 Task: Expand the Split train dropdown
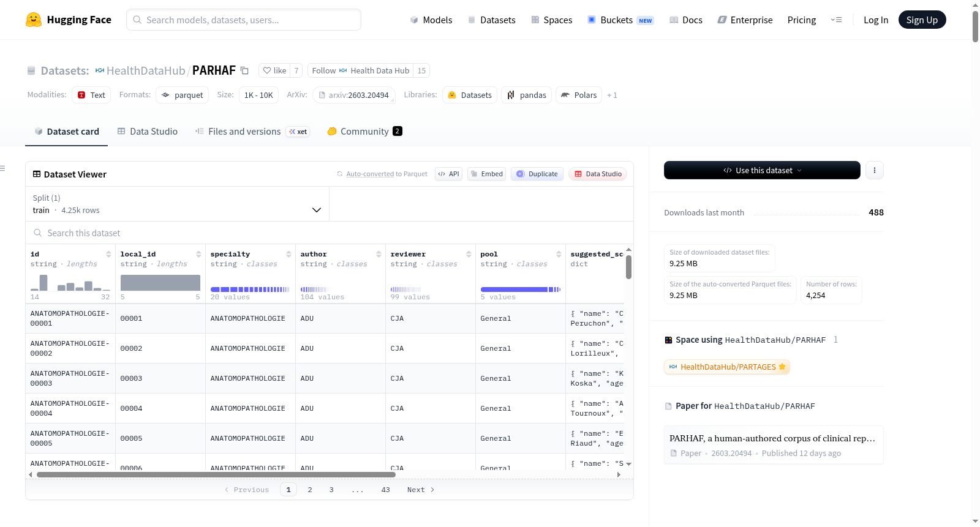(177, 204)
